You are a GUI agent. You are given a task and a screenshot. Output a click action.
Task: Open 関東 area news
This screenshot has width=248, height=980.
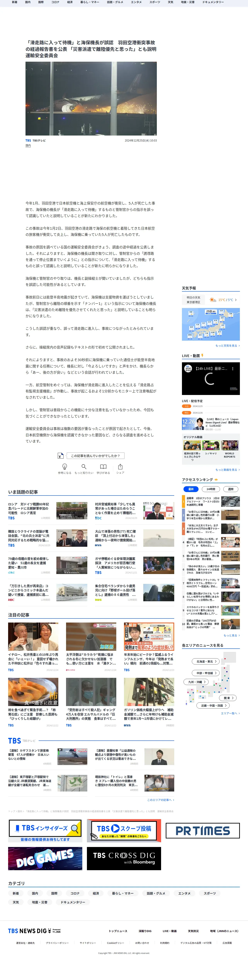coord(228,698)
